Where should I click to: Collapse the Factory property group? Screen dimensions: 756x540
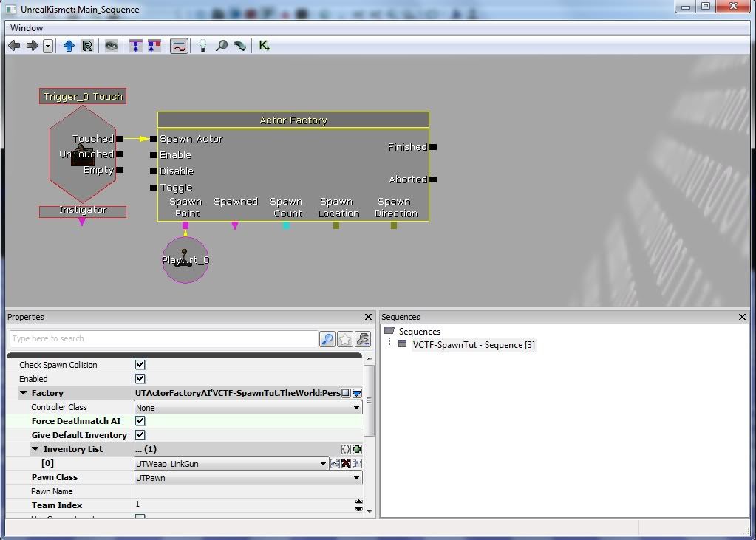(x=23, y=393)
